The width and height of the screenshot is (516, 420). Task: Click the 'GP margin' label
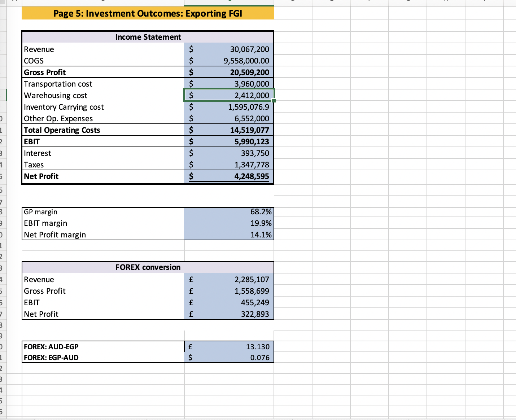coord(41,212)
